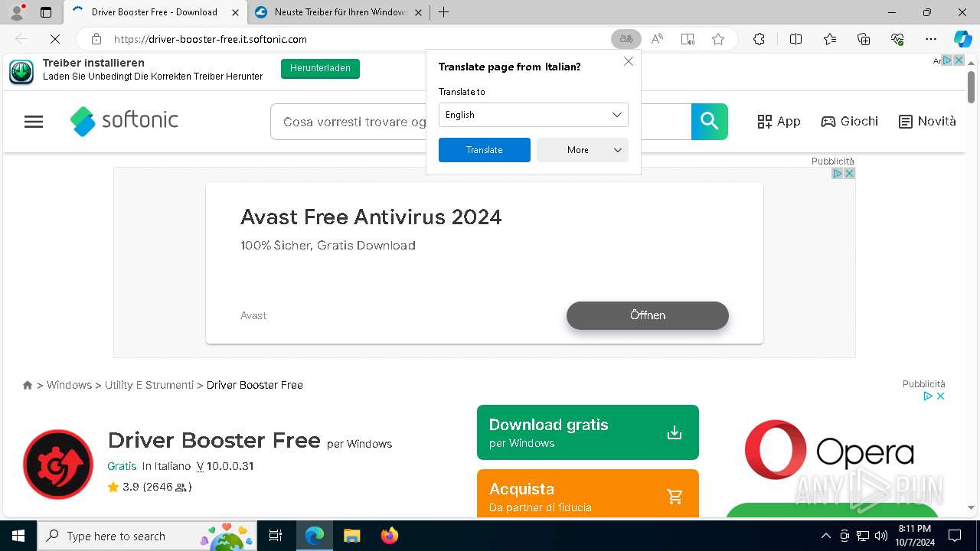Image resolution: width=980 pixels, height=551 pixels.
Task: Open the Favorites list icon
Action: 830,39
